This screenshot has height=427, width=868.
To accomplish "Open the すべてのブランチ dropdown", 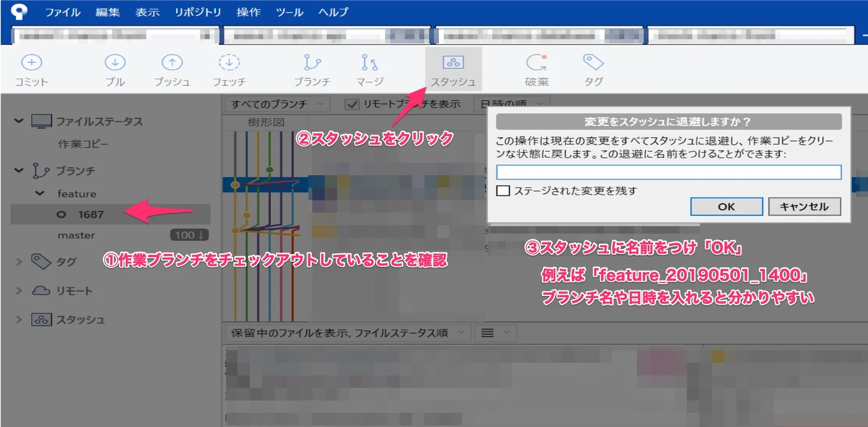I will pyautogui.click(x=277, y=104).
